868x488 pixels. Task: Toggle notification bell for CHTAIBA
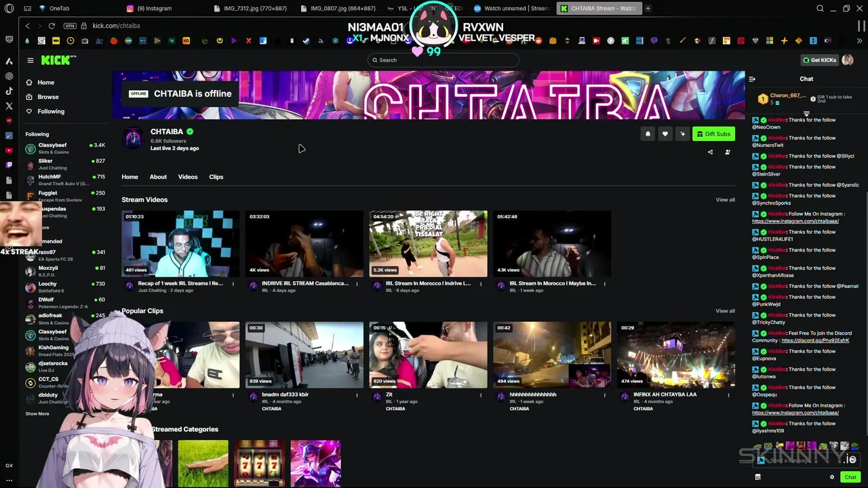tap(648, 134)
